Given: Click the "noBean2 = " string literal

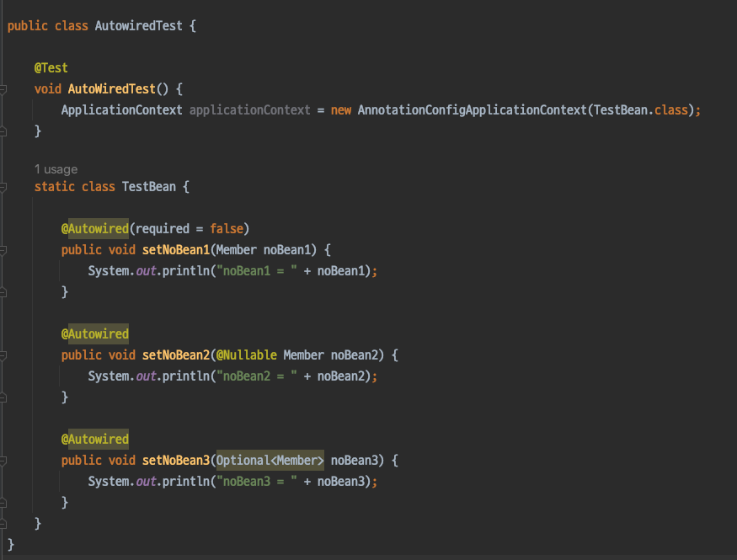Looking at the screenshot, I should [x=257, y=376].
